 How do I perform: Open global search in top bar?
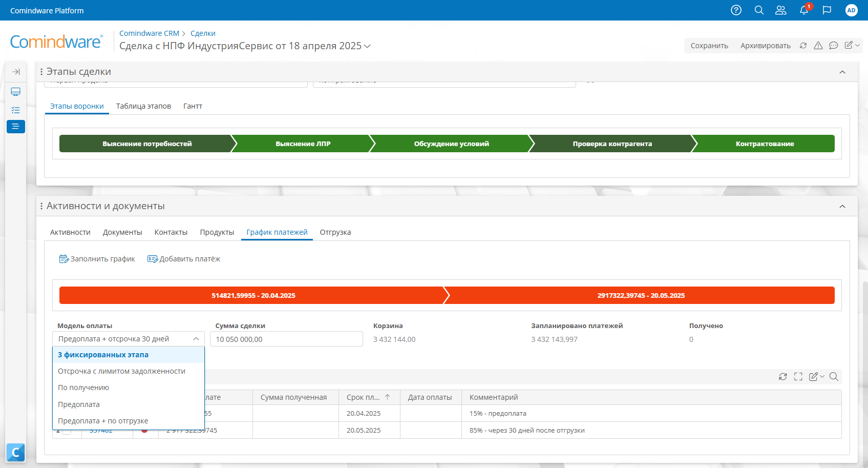pos(759,10)
